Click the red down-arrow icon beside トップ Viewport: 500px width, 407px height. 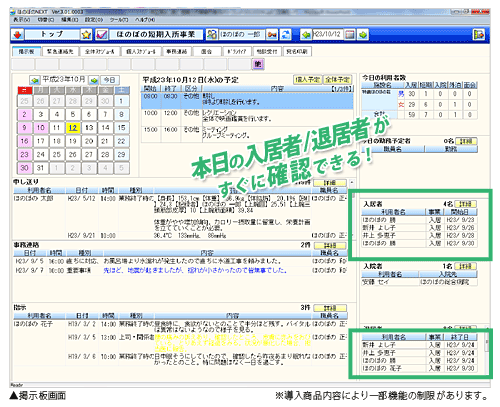(18, 34)
